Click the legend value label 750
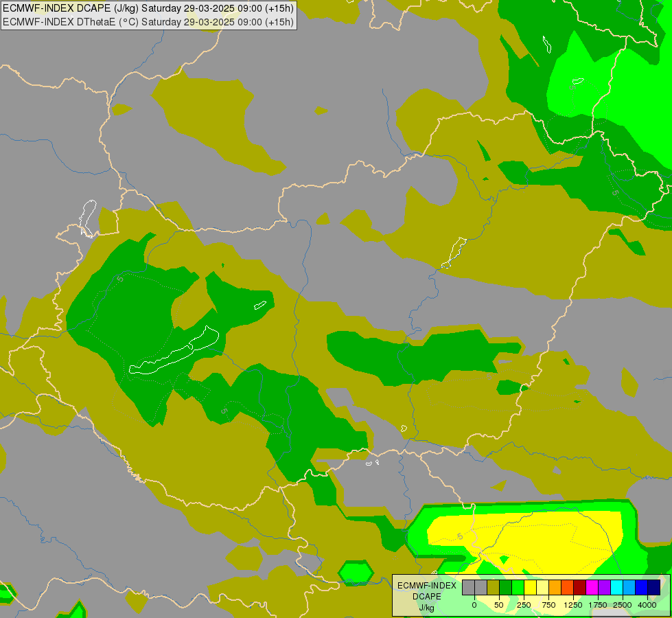 tap(548, 605)
